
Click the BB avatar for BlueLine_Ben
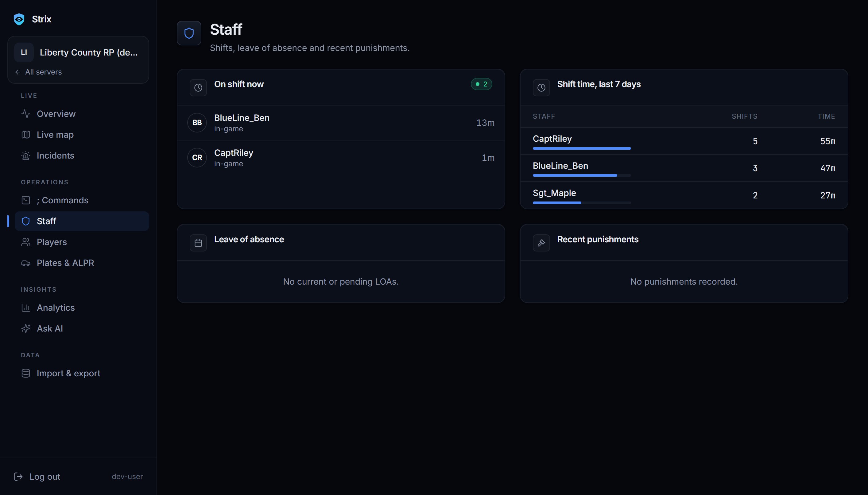click(x=197, y=123)
